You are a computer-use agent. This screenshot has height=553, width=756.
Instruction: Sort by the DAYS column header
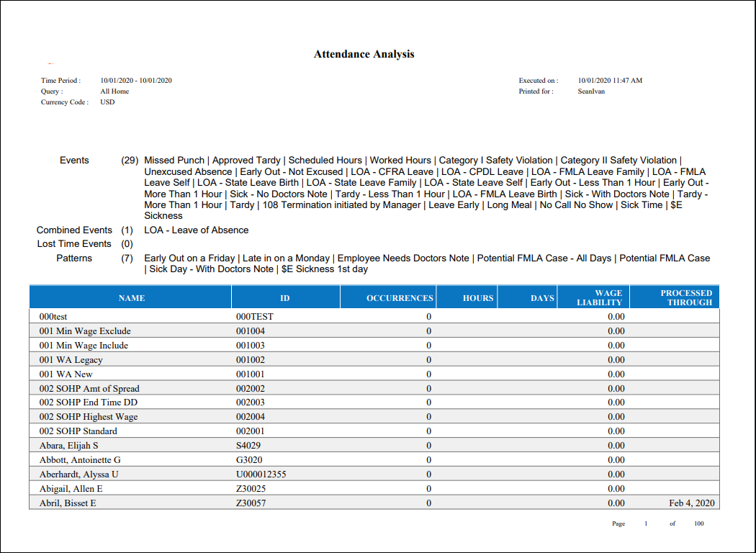pyautogui.click(x=543, y=297)
